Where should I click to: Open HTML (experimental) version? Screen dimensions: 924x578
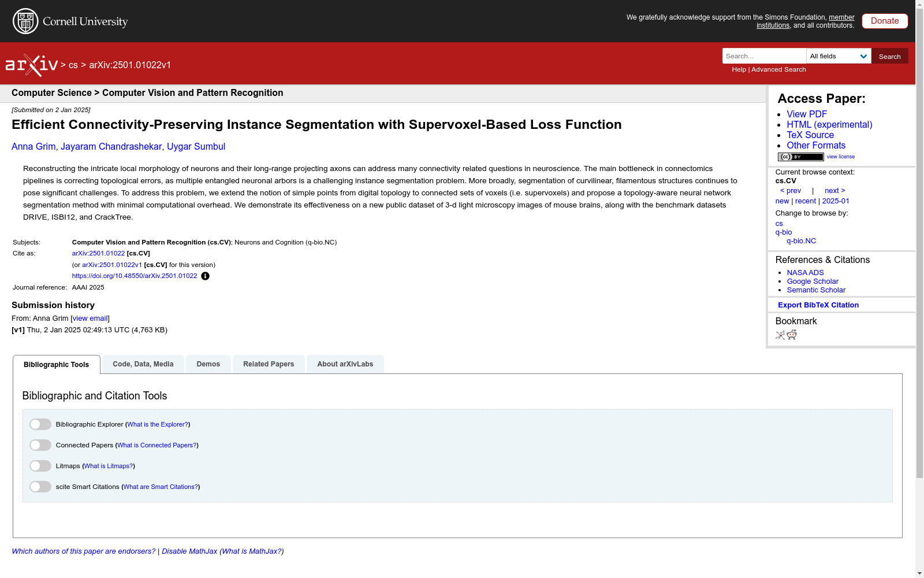[x=829, y=125]
